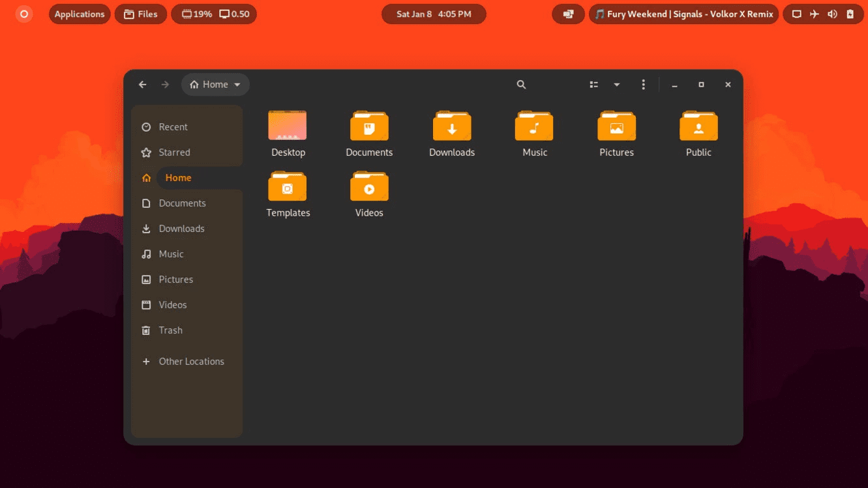Open the screenshot tool in the top bar

[x=568, y=14]
